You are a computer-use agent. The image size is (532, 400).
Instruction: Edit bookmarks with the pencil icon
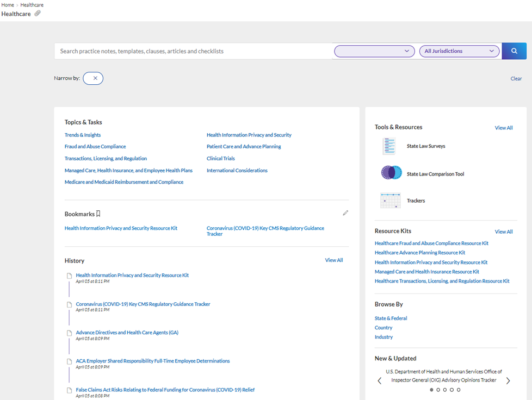click(x=345, y=213)
